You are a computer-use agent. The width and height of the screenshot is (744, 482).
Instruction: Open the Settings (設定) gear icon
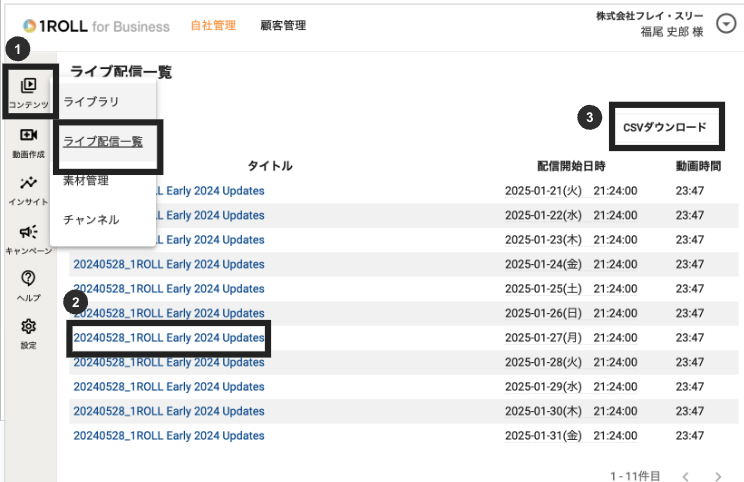point(28,327)
